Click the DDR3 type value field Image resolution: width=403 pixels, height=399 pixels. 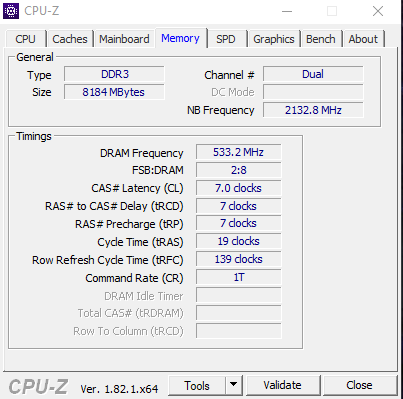point(114,74)
